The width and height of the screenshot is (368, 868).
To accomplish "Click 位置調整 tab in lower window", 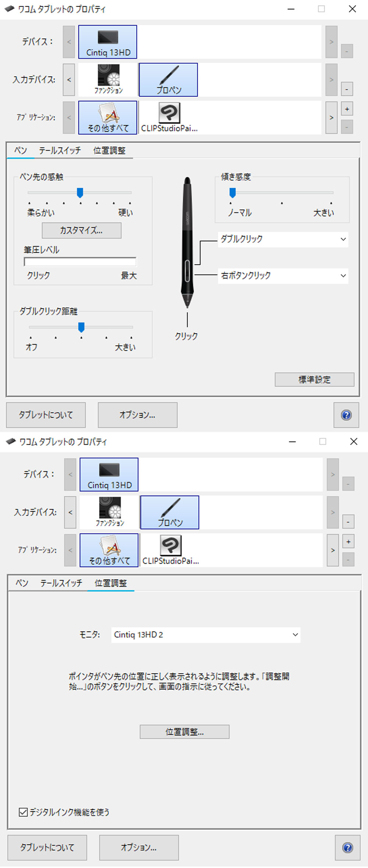I will (111, 583).
